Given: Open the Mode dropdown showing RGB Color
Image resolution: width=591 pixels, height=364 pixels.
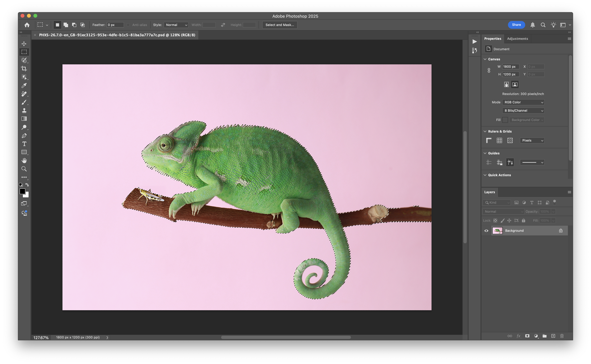Looking at the screenshot, I should point(523,102).
